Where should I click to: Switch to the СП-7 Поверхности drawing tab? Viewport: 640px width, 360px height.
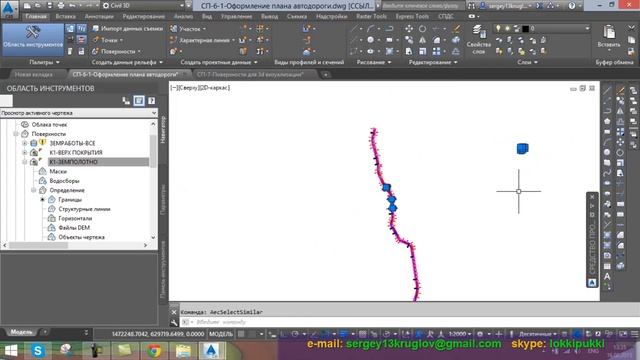pyautogui.click(x=250, y=74)
